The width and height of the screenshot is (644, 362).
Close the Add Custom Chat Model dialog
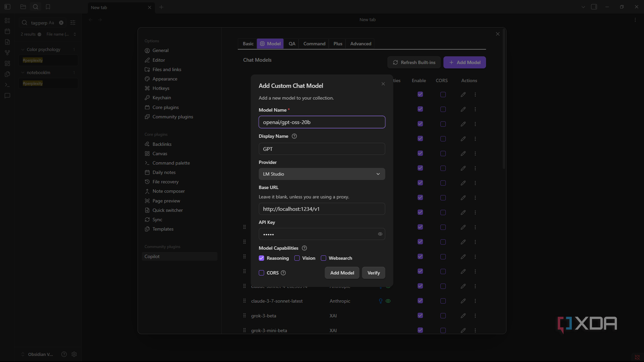click(383, 84)
